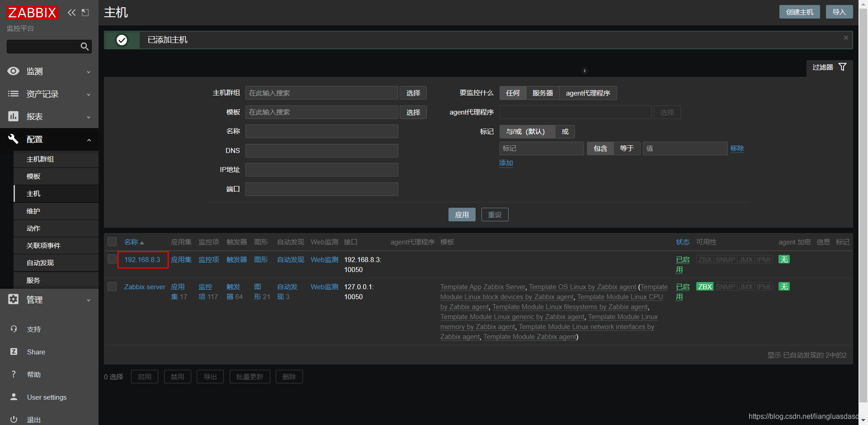The width and height of the screenshot is (868, 425).
Task: Click the sidebar search input box
Action: click(43, 47)
